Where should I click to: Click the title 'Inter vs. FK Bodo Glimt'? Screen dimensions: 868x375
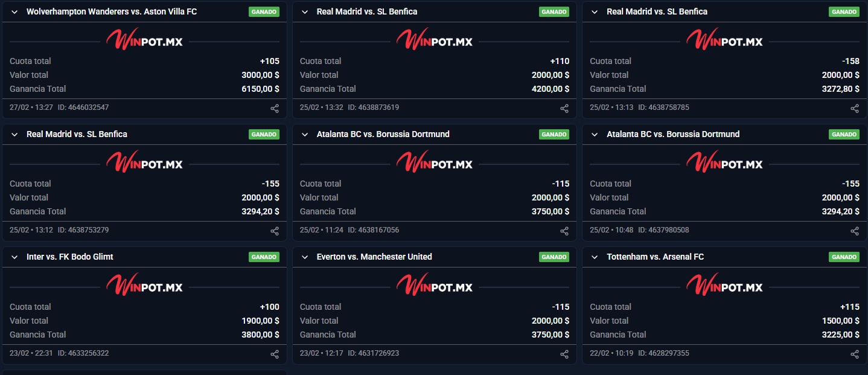70,257
